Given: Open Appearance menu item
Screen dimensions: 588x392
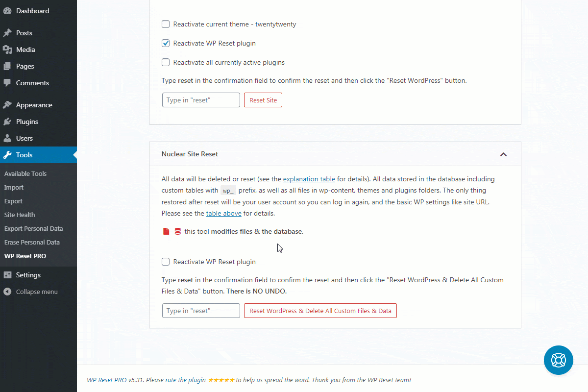Looking at the screenshot, I should pos(38,105).
